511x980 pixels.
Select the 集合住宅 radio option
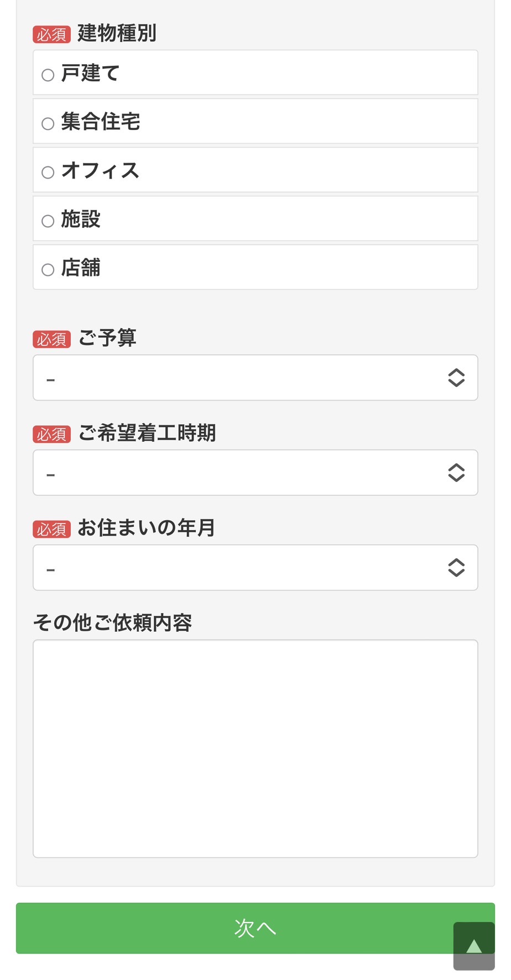(x=48, y=124)
